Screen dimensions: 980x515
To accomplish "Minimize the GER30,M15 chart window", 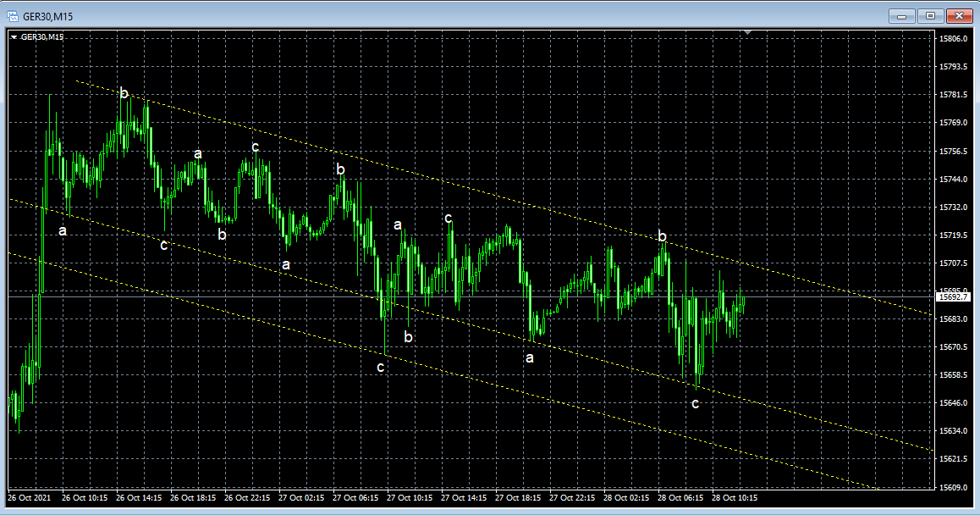I will click(901, 15).
